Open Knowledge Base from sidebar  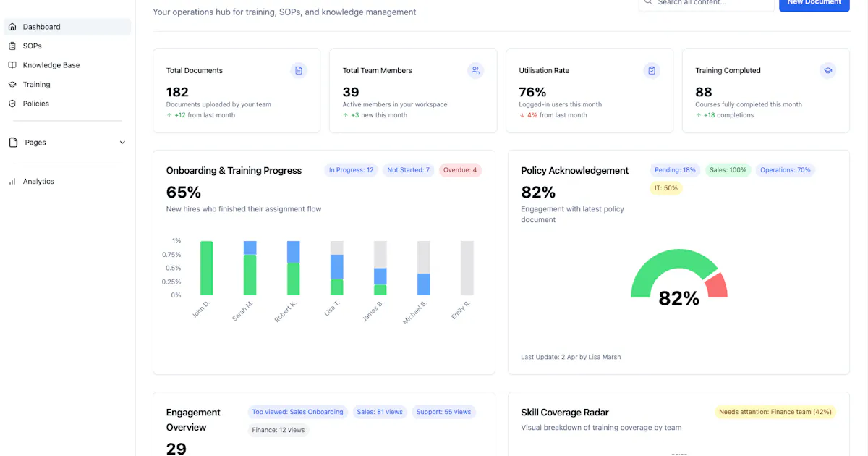[67, 65]
